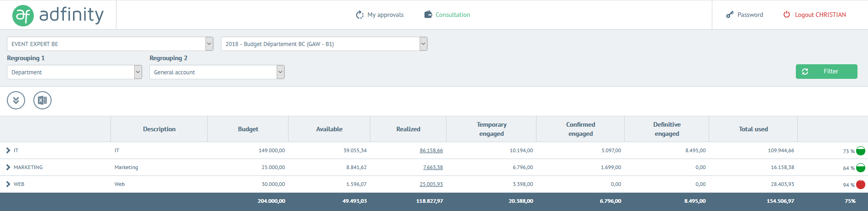The height and width of the screenshot is (211, 868).
Task: Click the key icon beside Password
Action: point(730,15)
